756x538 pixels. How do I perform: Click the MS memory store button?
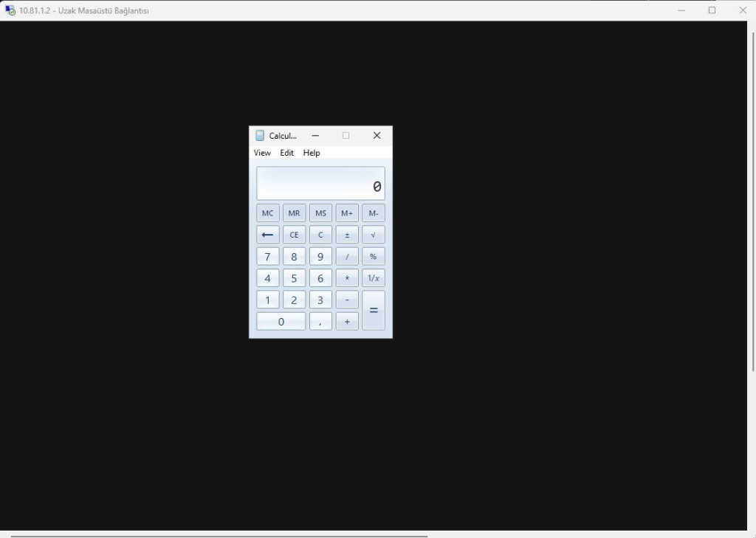tap(320, 213)
